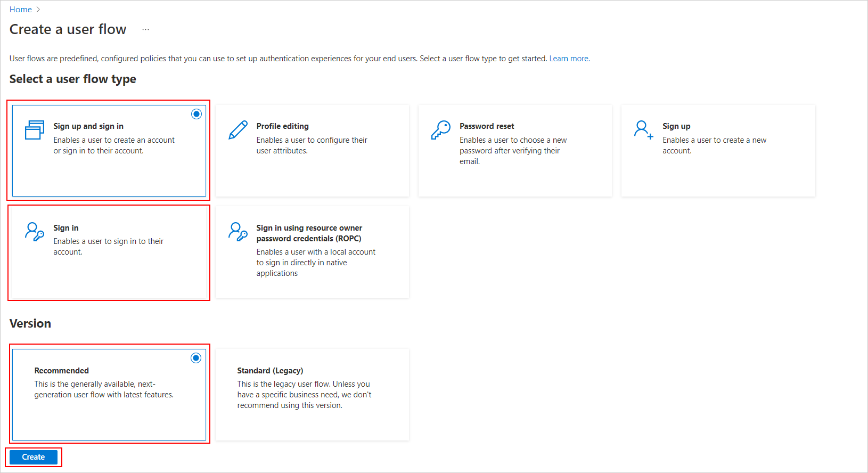The height and width of the screenshot is (473, 868).
Task: Click the Sign in person-with-key icon
Action: (x=34, y=231)
